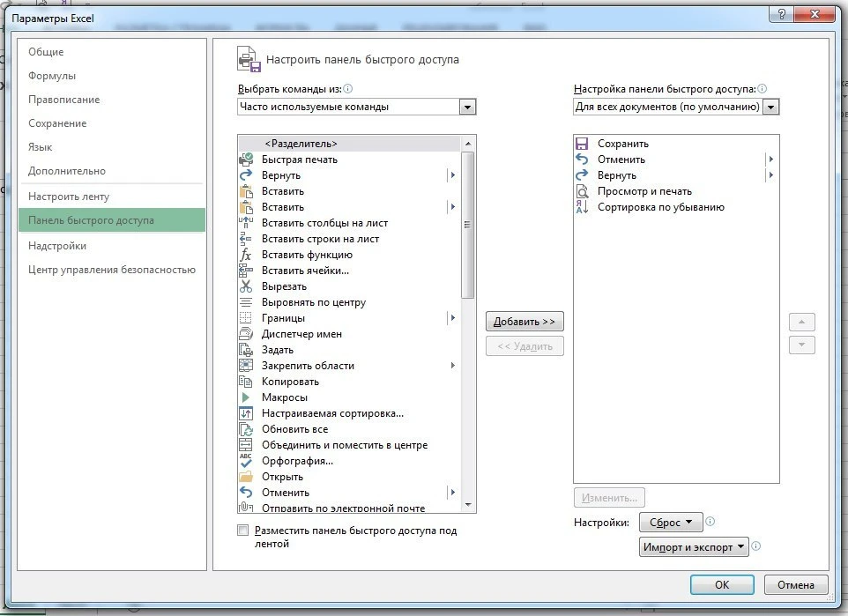
Task: Select the <Разделитель> list item
Action: [x=350, y=144]
